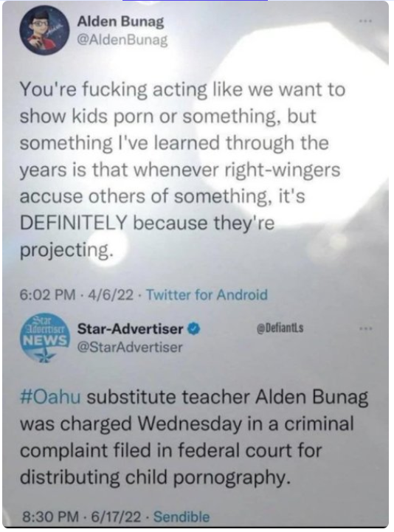Screen dimensions: 394x532
Task: Click the 8:30 PM timestamp
Action: pyautogui.click(x=50, y=517)
